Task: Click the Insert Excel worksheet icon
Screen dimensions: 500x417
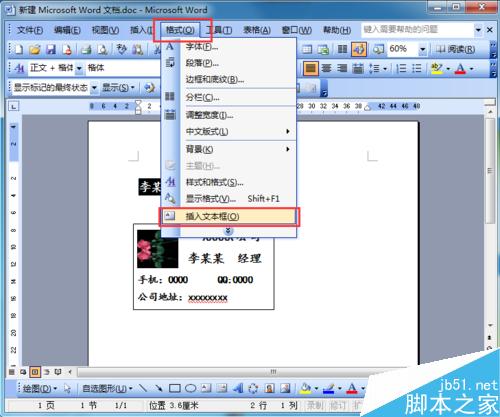Action: (x=323, y=49)
